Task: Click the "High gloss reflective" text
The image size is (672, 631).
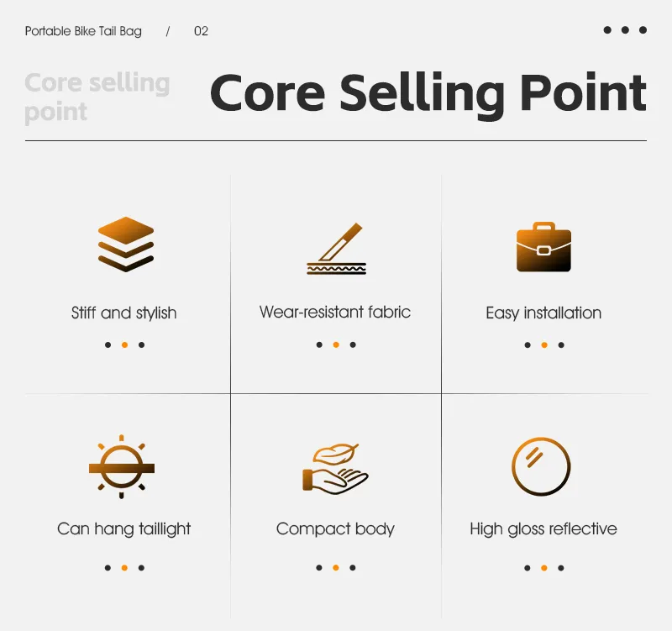Action: click(x=543, y=528)
